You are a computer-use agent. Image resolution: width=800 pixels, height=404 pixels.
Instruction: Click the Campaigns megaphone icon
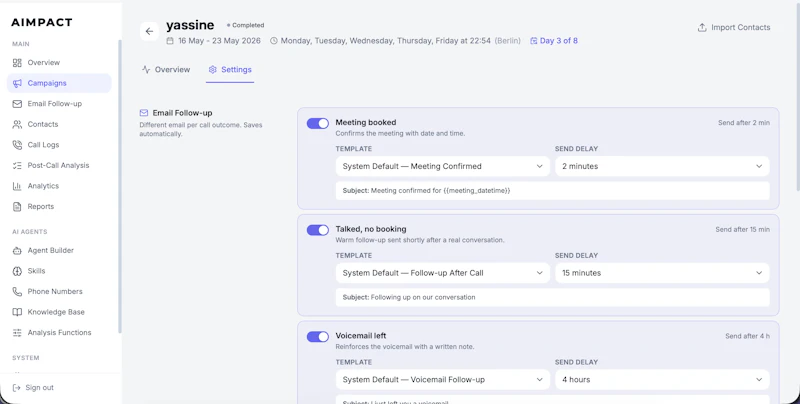17,83
